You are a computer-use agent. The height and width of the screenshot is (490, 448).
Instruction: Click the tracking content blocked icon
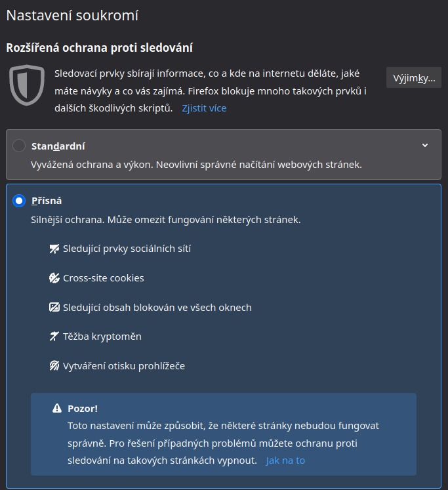point(54,308)
